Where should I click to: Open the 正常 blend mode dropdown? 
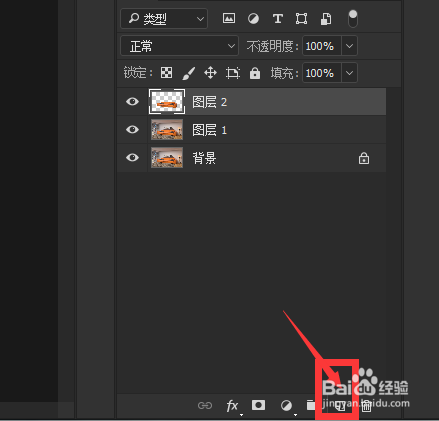tap(179, 46)
